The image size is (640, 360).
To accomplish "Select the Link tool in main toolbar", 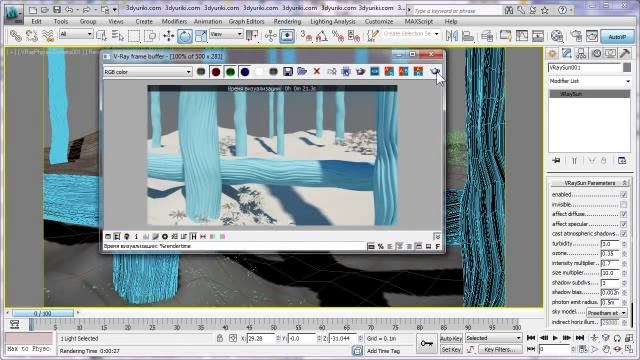I will pyautogui.click(x=16, y=36).
